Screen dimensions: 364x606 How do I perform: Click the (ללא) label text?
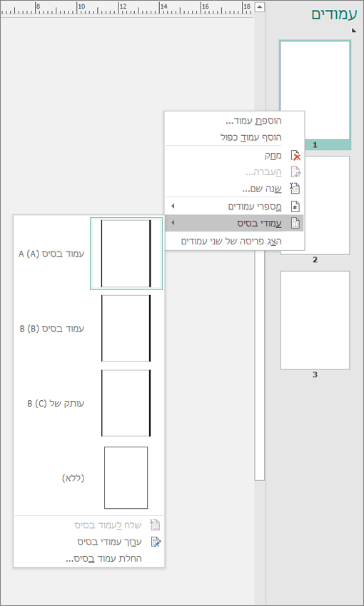pos(73,478)
